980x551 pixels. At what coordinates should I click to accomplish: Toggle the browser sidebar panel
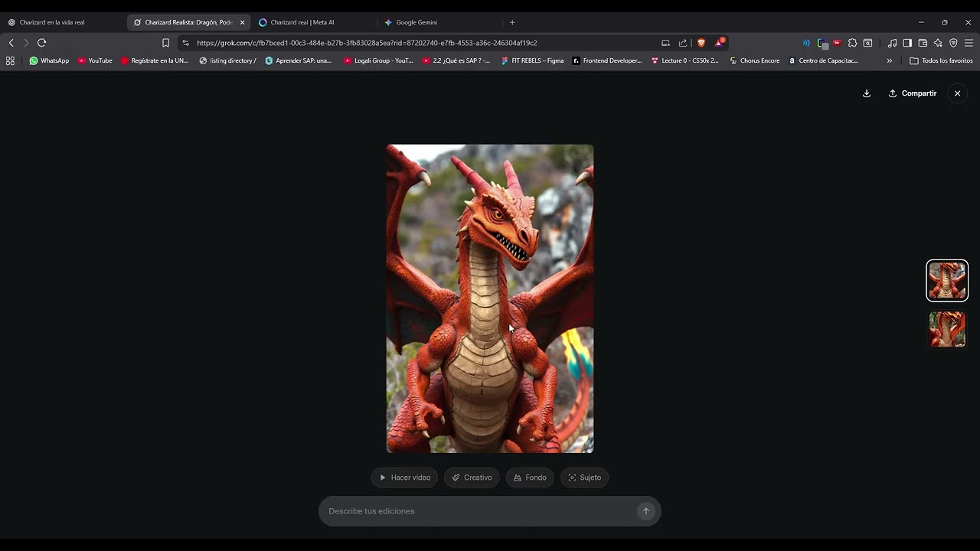pyautogui.click(x=907, y=43)
